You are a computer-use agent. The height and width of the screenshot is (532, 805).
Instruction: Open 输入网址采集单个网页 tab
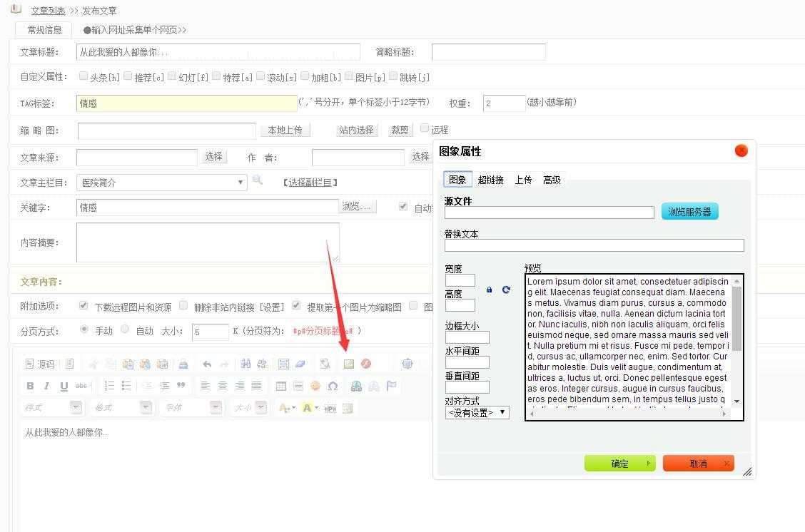click(134, 30)
